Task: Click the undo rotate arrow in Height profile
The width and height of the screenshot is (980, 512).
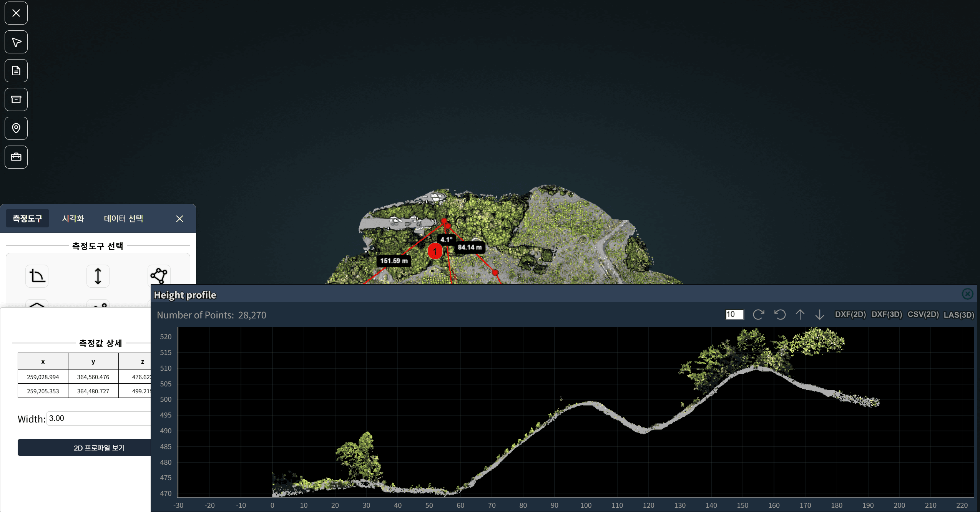Action: (780, 315)
